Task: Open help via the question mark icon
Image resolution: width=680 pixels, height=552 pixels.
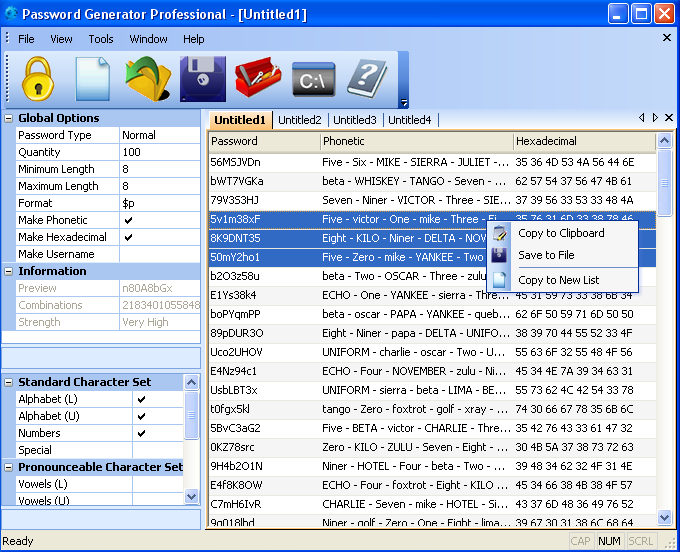Action: pyautogui.click(x=367, y=78)
